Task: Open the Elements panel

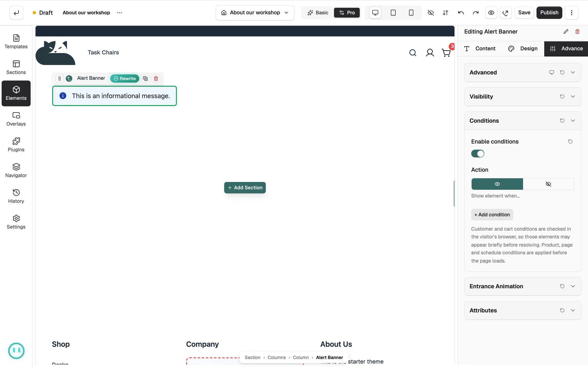Action: click(16, 93)
